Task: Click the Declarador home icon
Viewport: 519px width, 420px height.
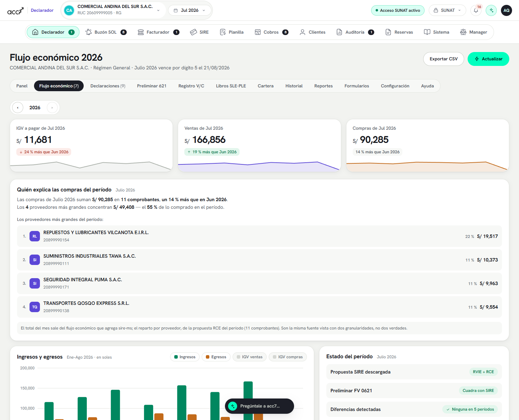Action: tap(35, 32)
